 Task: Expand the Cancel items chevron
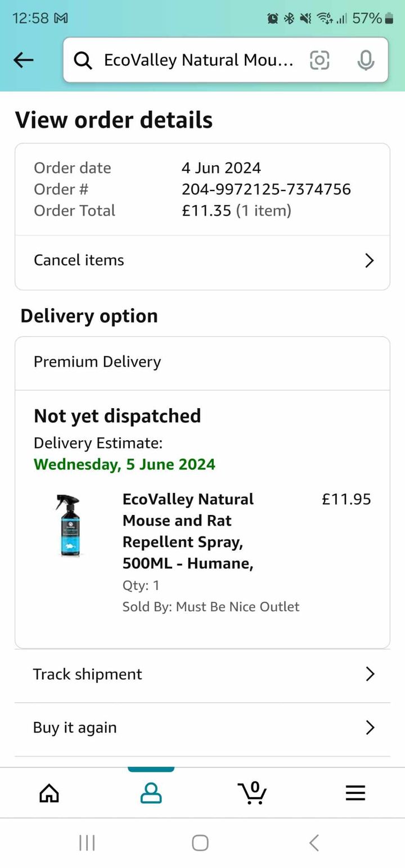click(x=370, y=260)
